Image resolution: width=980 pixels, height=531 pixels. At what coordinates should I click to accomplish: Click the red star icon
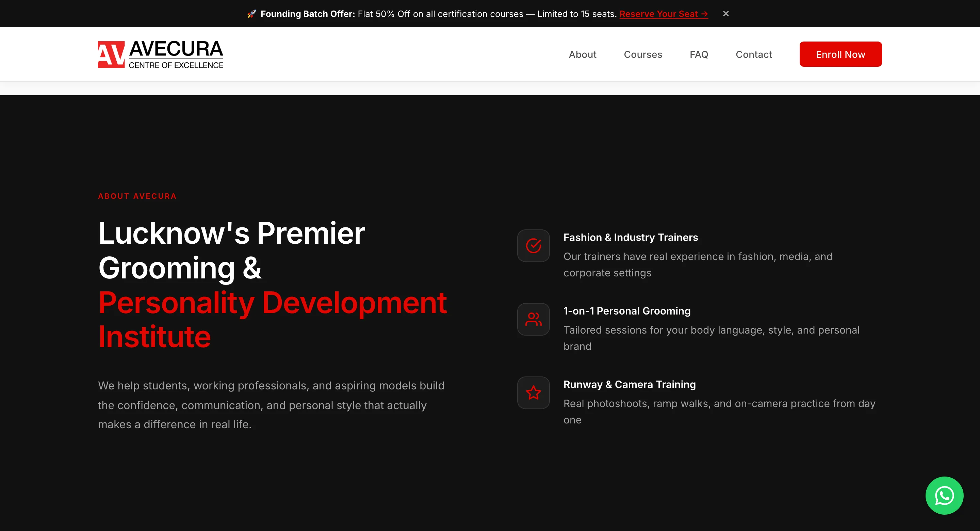[x=533, y=392]
